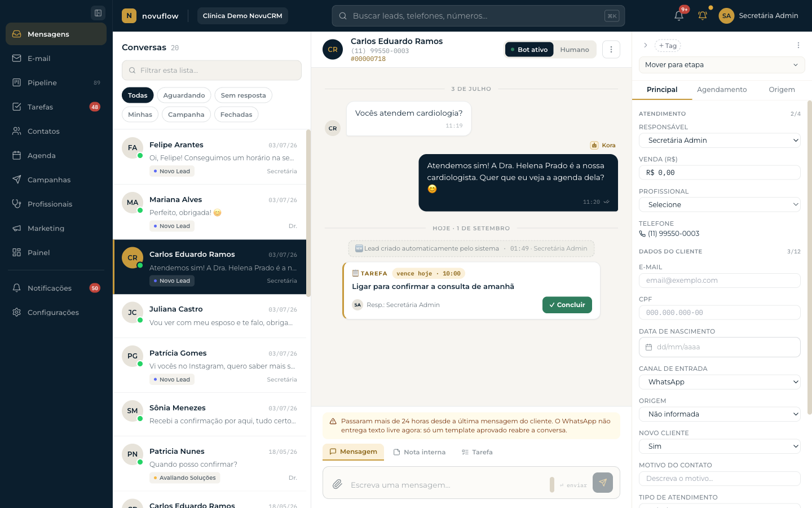Open the Agenda calendar
Image resolution: width=812 pixels, height=508 pixels.
tap(56, 155)
